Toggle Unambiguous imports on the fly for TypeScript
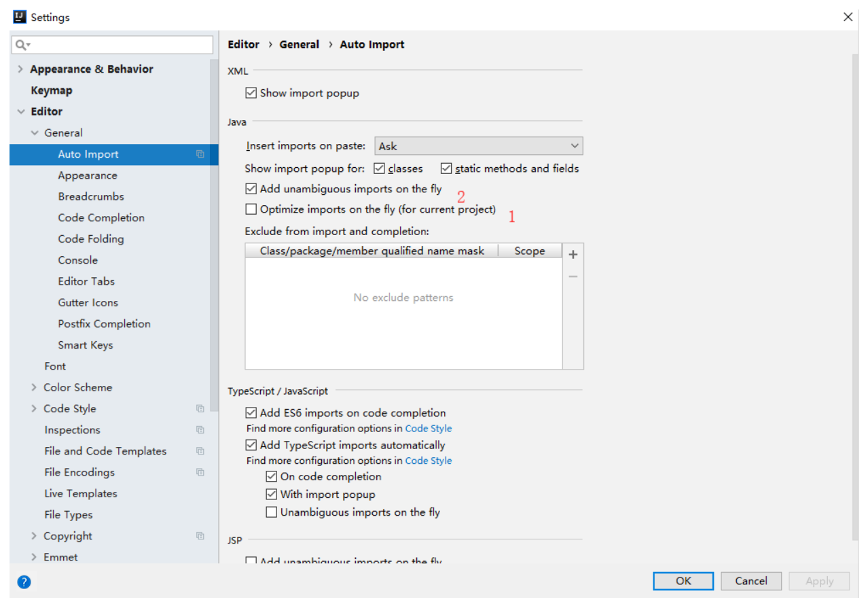Viewport: 868px width, 606px height. coord(271,512)
